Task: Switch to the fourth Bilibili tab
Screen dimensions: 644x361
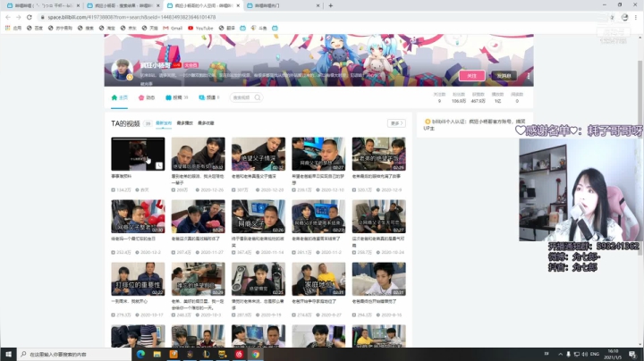Action: [x=284, y=5]
